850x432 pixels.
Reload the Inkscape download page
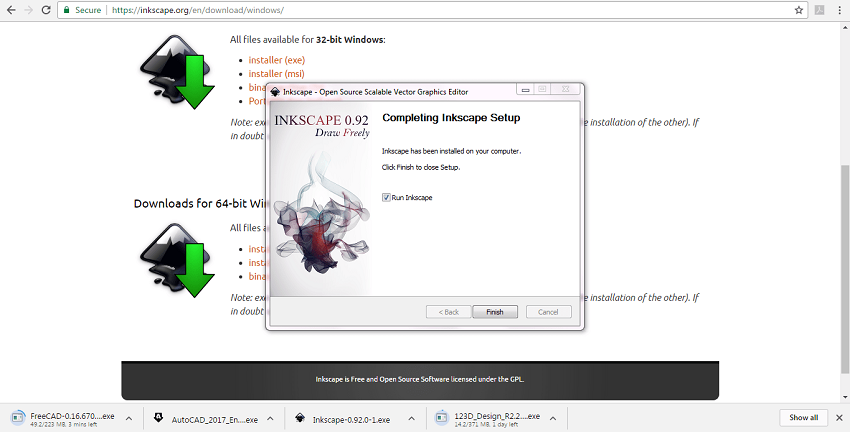(x=46, y=10)
